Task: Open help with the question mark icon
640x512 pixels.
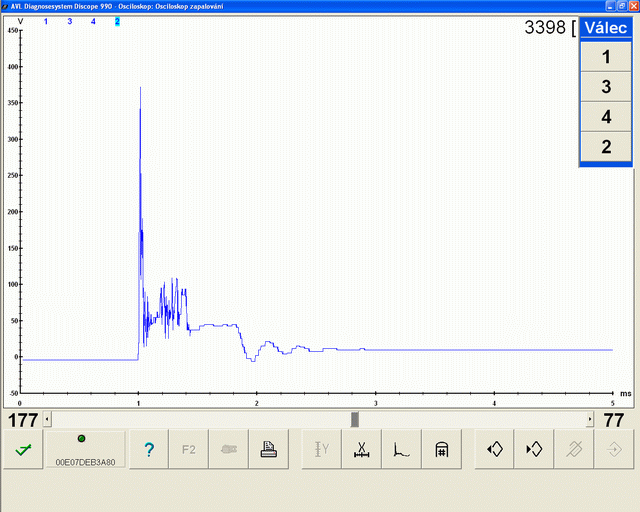Action: 149,449
